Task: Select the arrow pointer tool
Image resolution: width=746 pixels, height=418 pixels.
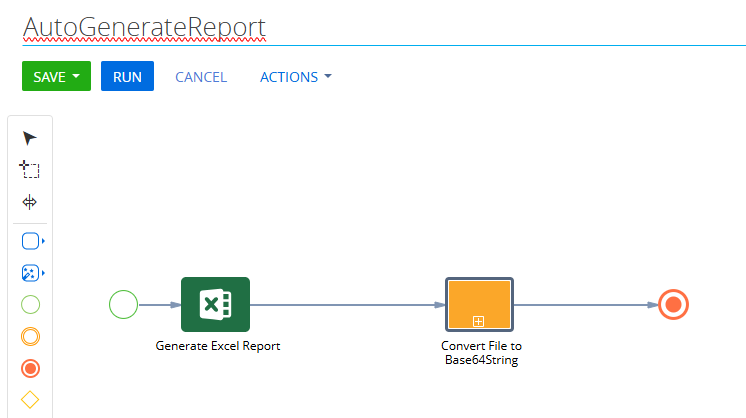Action: (x=29, y=138)
